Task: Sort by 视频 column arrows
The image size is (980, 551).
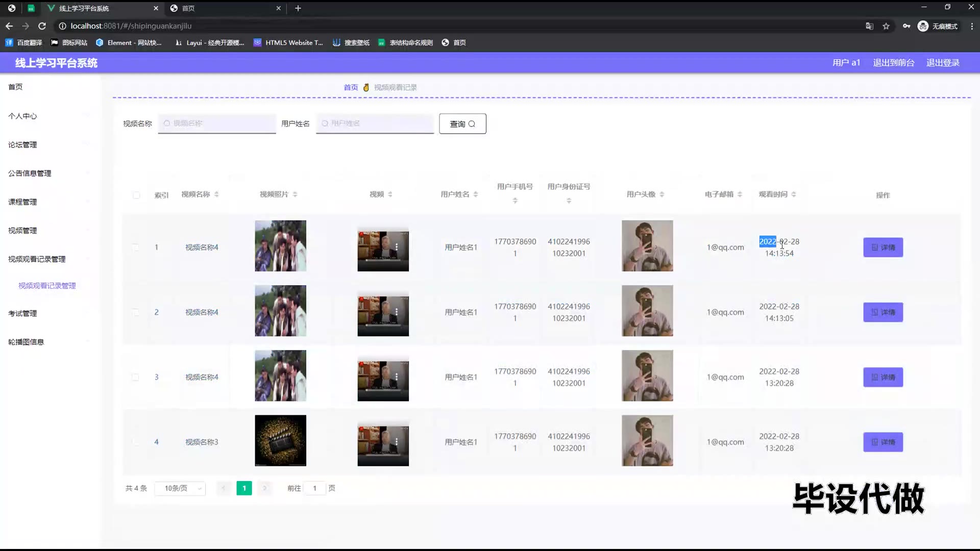Action: click(x=390, y=194)
